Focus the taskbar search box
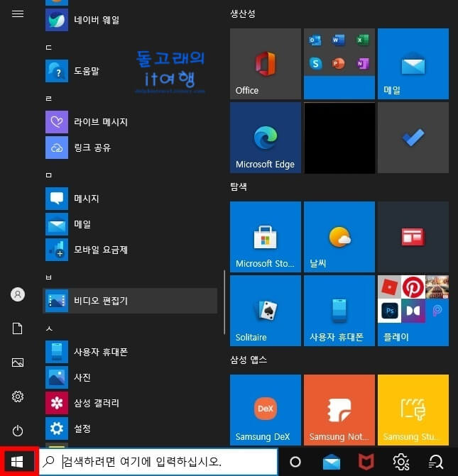Screen dimensions: 458x476 click(158, 462)
